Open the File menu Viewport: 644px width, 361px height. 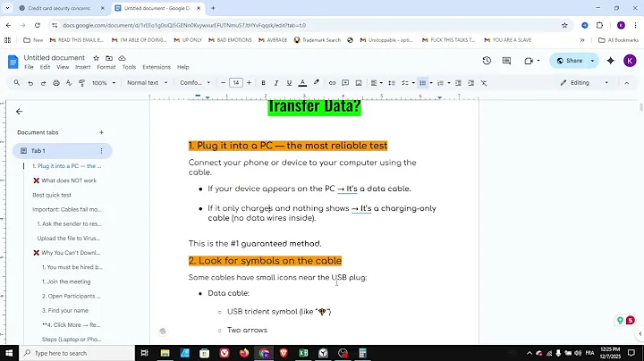click(x=29, y=67)
